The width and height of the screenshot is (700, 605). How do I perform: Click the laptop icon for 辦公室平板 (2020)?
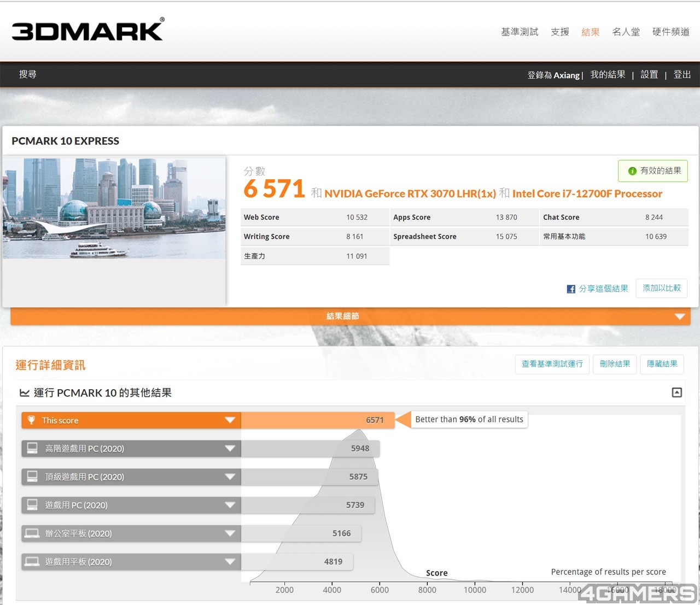(x=32, y=533)
